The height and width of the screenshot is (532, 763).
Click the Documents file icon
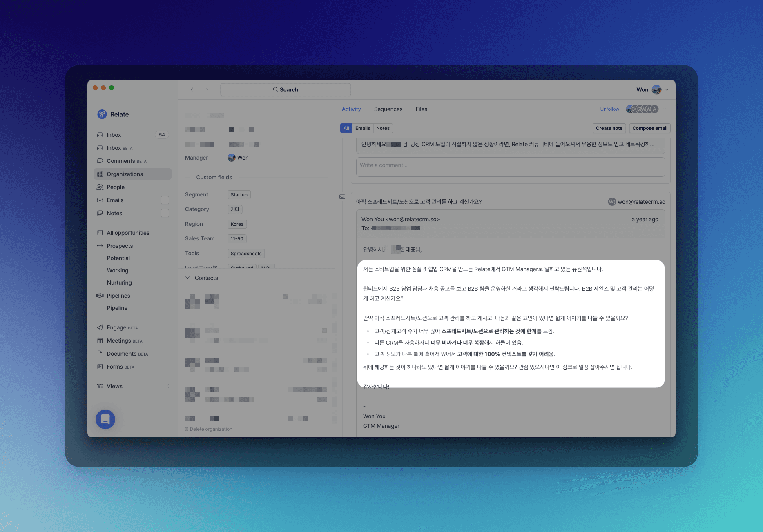coord(100,354)
